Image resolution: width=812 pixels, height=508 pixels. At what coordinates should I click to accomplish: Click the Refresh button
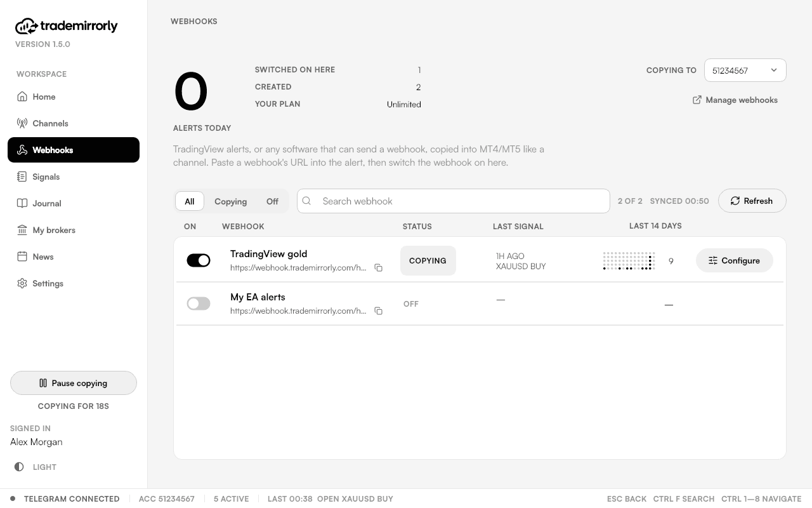(x=752, y=201)
